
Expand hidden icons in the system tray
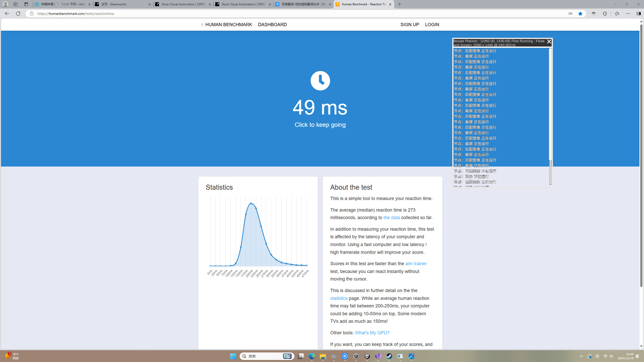pos(581,356)
